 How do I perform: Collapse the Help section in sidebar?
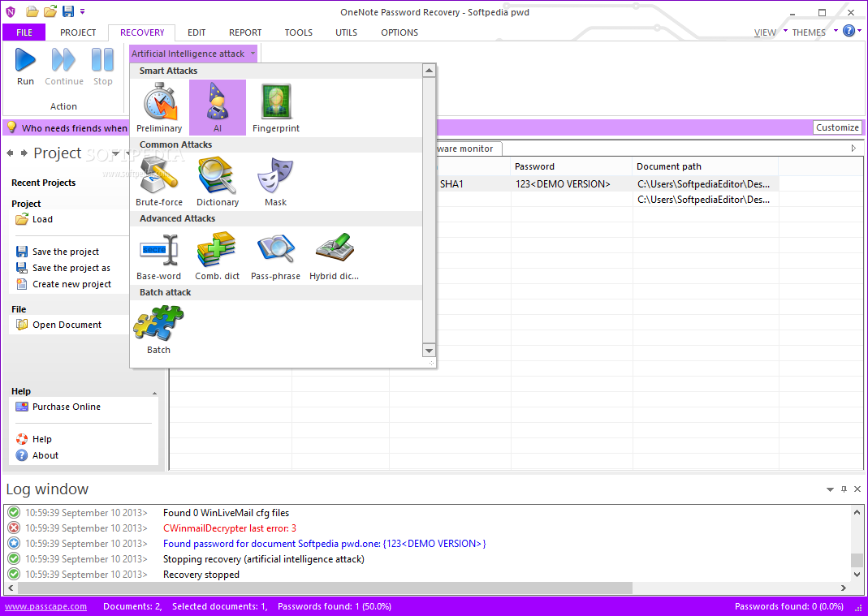click(x=154, y=393)
